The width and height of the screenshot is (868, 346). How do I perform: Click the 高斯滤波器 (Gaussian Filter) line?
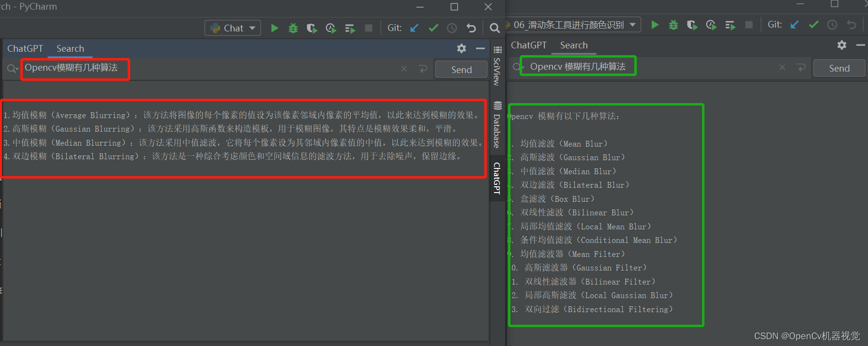point(580,268)
